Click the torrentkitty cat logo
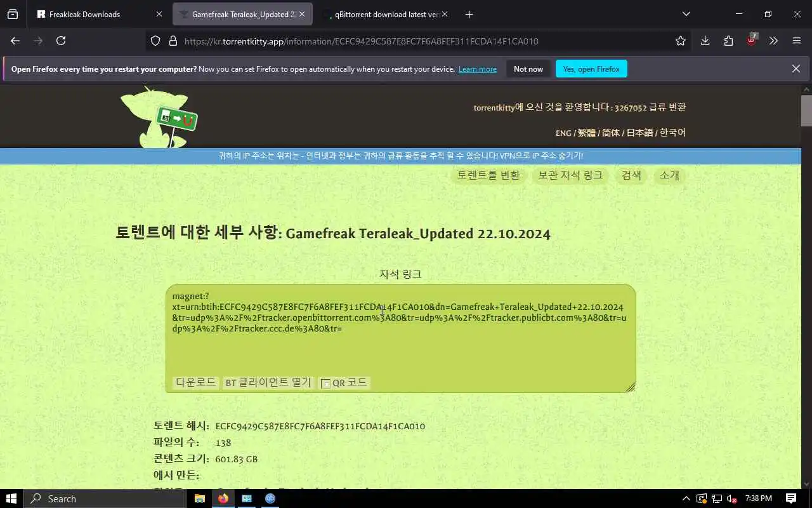 [x=159, y=117]
